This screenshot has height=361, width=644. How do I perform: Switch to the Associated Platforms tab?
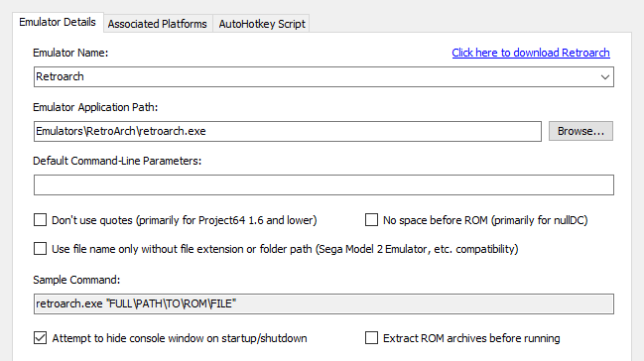click(158, 24)
